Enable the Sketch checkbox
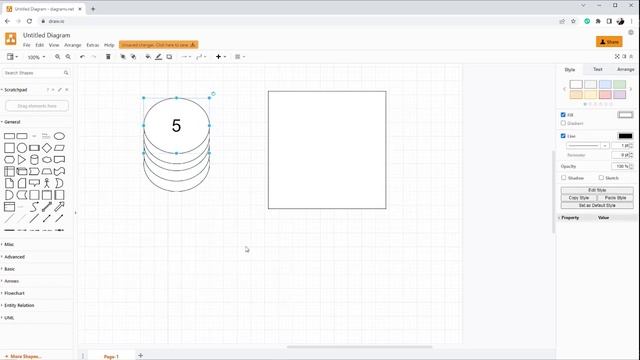 601,178
